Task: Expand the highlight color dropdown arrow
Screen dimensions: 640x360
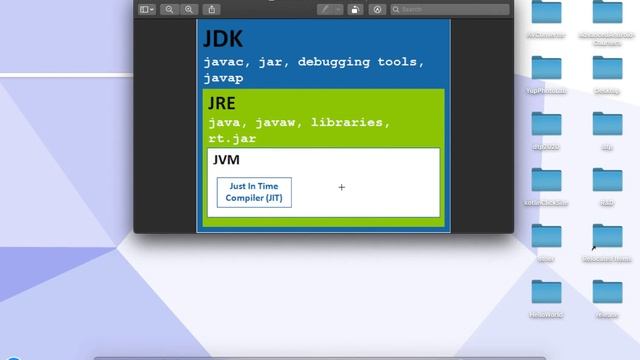Action: click(x=339, y=9)
